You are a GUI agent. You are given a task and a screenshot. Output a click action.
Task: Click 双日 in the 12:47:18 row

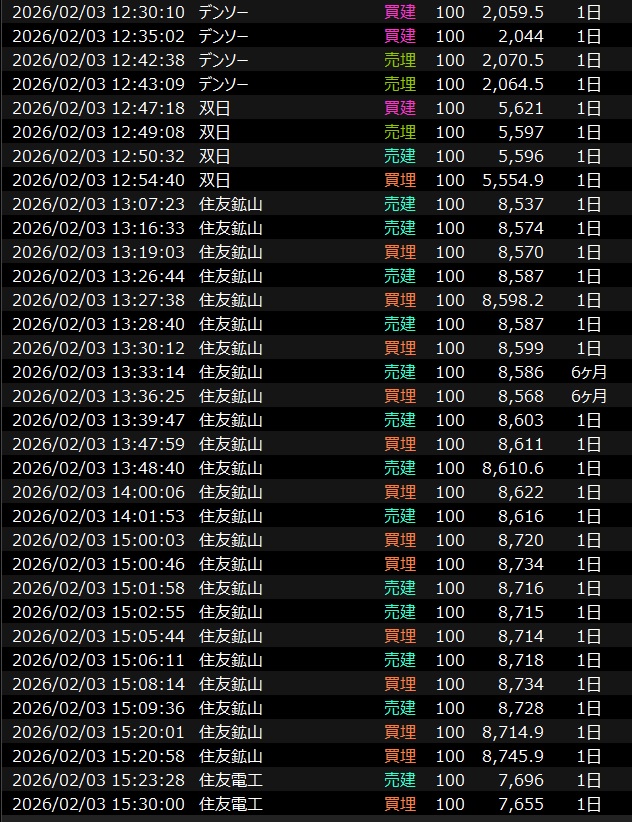click(x=214, y=108)
